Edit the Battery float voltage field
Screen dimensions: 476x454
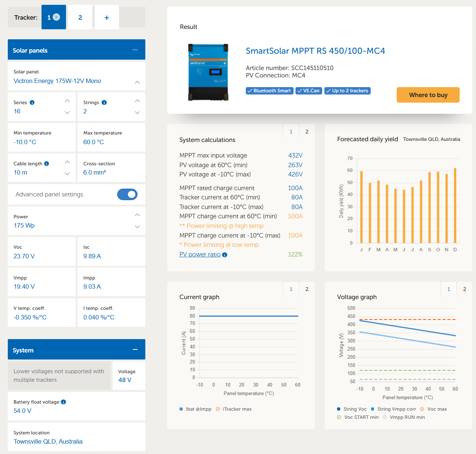point(76,406)
